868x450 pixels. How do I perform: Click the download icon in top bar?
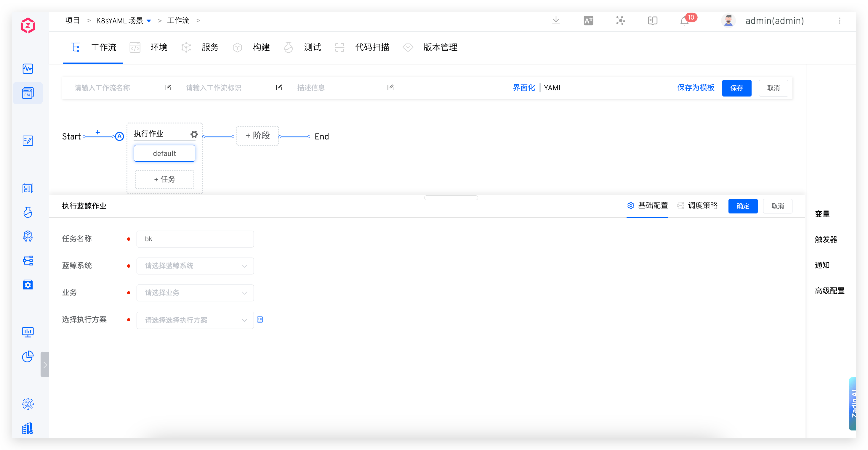tap(556, 20)
